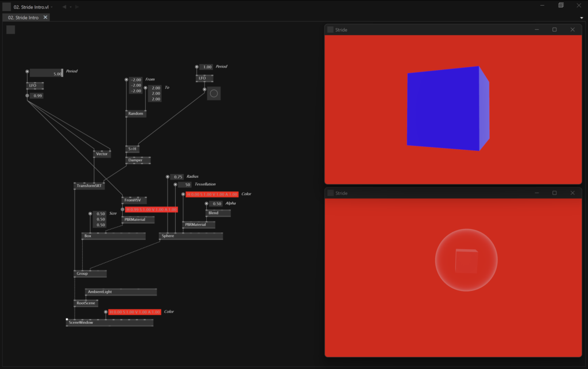
Task: Switch to the 02. Stride Intro tab
Action: pyautogui.click(x=23, y=18)
